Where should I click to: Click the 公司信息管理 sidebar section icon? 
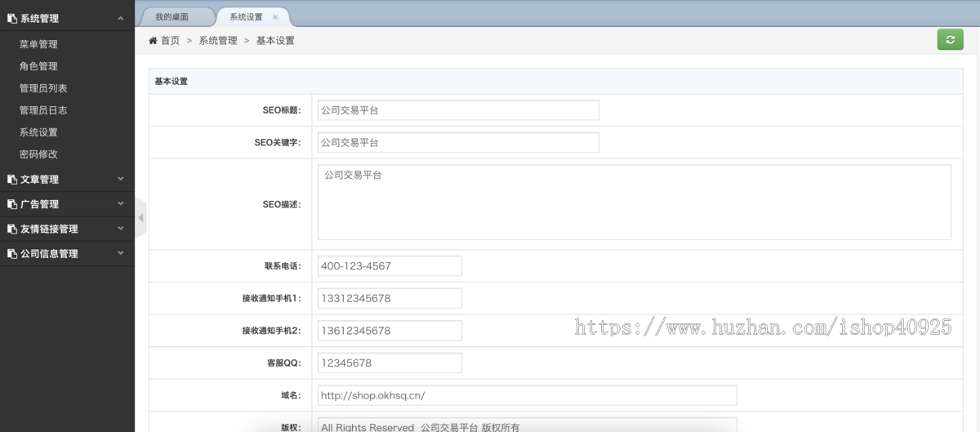pyautogui.click(x=12, y=254)
